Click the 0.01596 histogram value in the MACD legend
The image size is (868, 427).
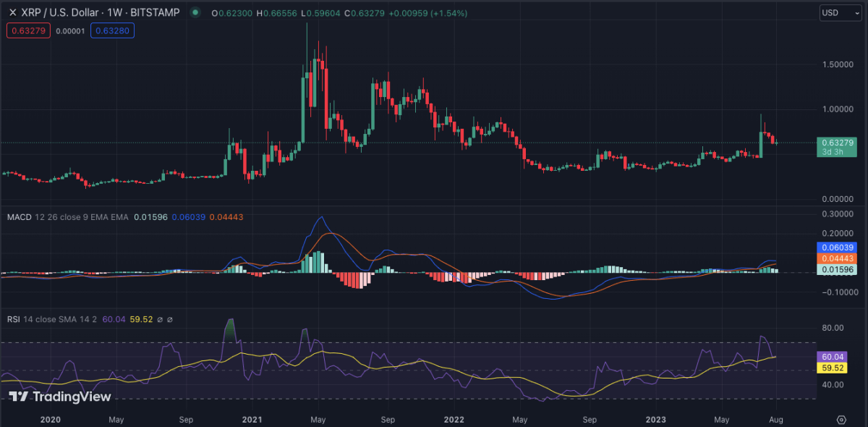point(150,217)
